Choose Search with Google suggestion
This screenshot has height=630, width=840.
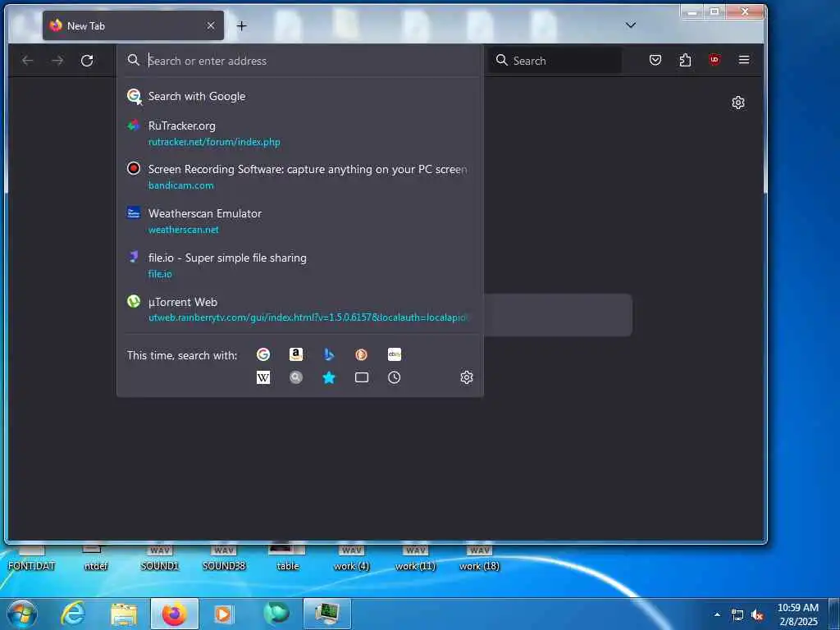(300, 97)
